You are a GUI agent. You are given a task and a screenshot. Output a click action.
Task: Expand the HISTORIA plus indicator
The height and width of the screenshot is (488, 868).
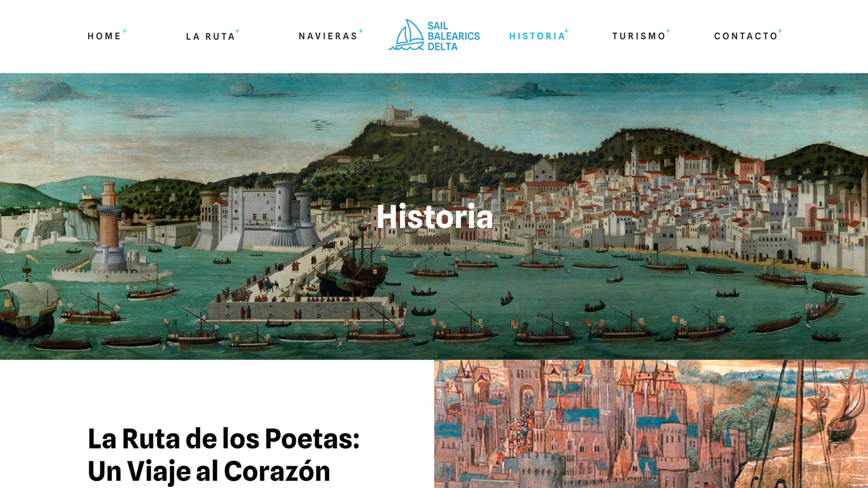(567, 31)
